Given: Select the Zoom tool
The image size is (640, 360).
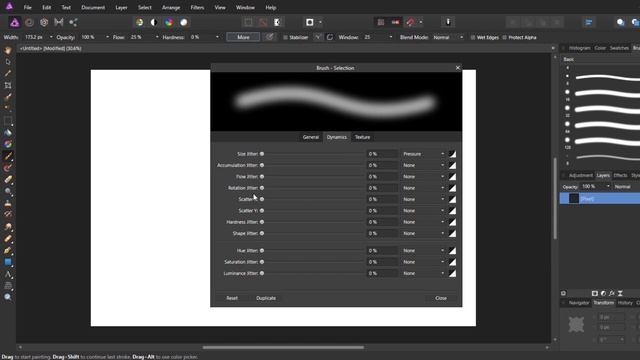Looking at the screenshot, I should tap(8, 297).
